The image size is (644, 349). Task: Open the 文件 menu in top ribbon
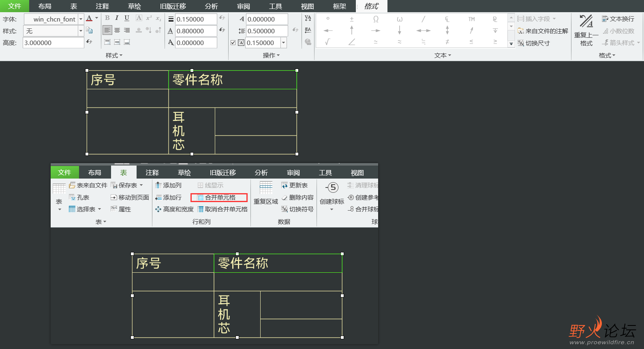point(15,6)
